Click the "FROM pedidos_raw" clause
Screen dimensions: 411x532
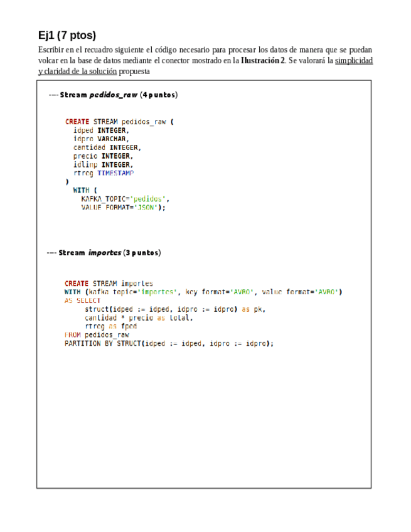tap(97, 335)
